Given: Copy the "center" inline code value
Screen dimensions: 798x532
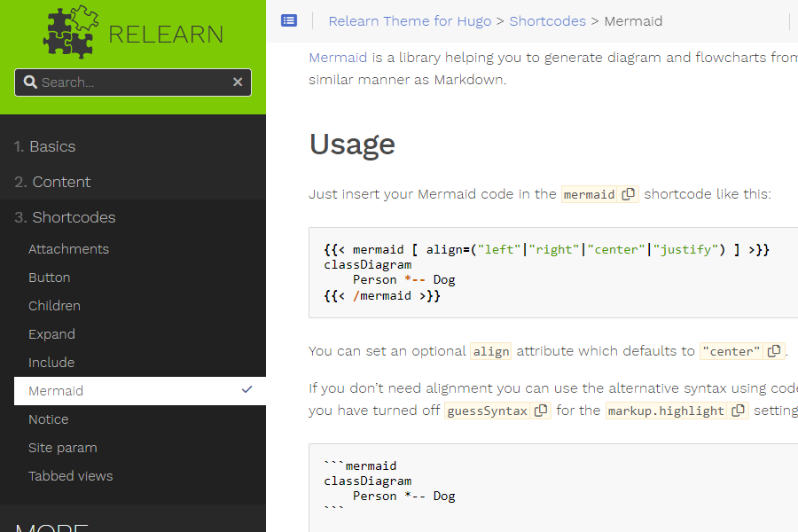Looking at the screenshot, I should [x=774, y=351].
